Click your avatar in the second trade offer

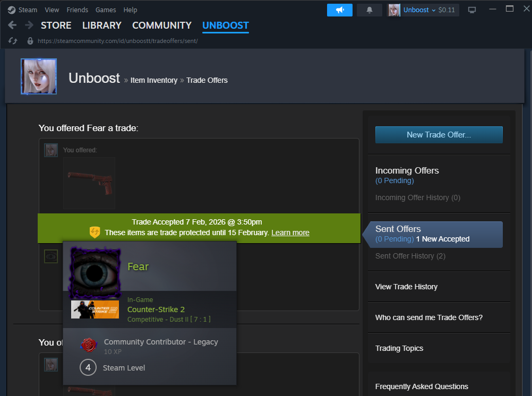point(51,365)
